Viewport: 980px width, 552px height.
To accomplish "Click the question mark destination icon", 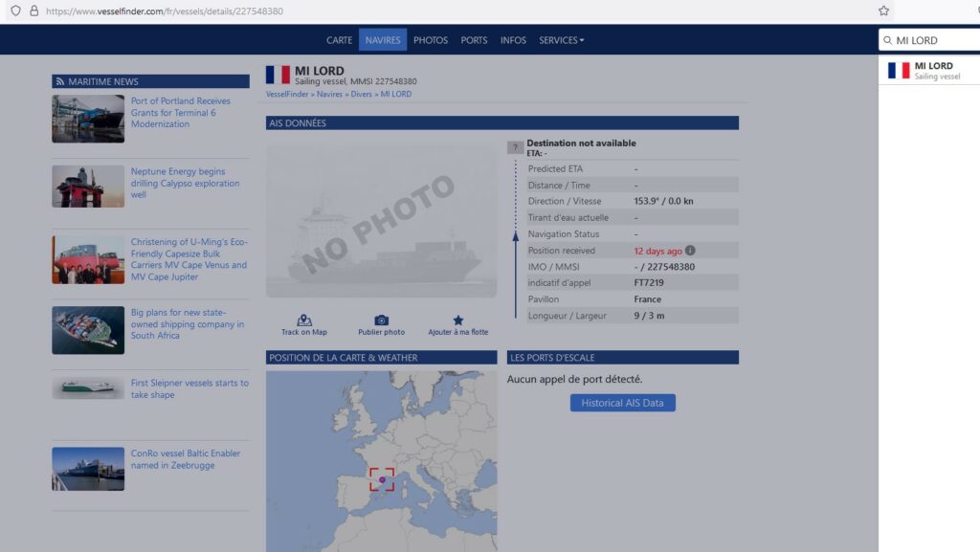I will (x=515, y=147).
